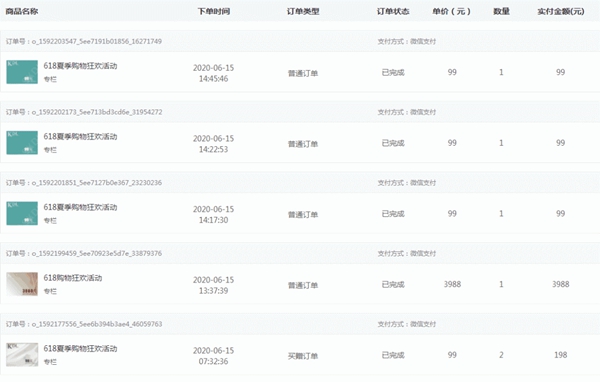
Task: Click the 专栏 label under the 13:37:39 order title
Action: 50,291
